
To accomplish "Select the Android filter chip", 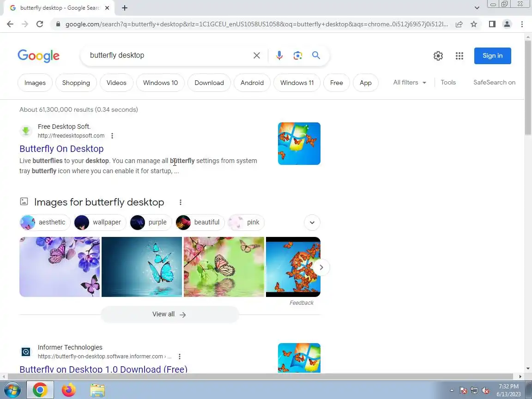I will pyautogui.click(x=252, y=83).
